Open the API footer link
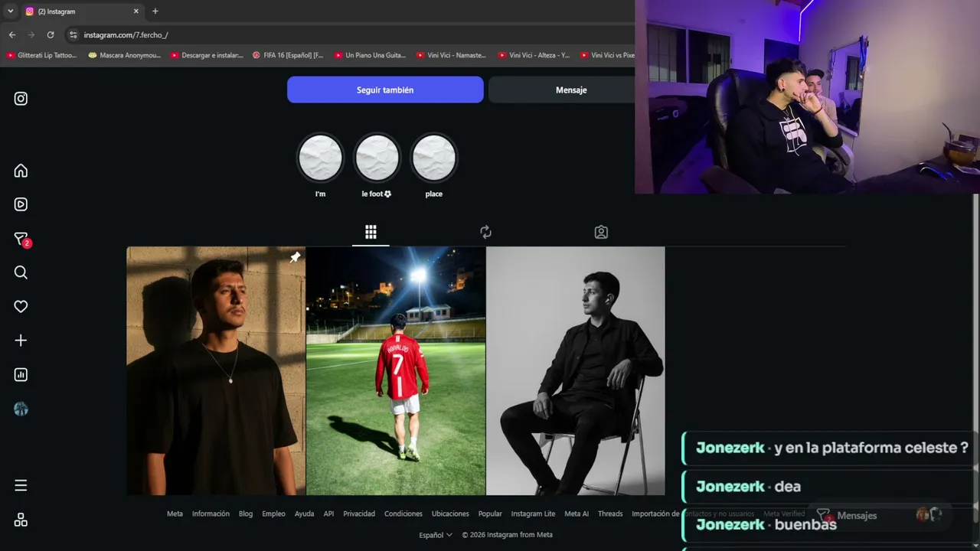This screenshot has height=551, width=980. [328, 514]
